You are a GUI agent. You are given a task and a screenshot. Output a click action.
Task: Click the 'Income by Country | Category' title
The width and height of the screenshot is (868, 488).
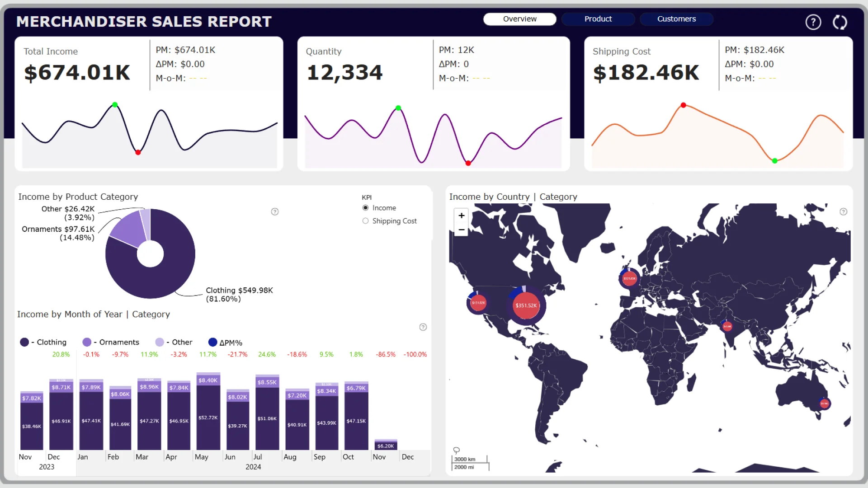click(x=513, y=197)
